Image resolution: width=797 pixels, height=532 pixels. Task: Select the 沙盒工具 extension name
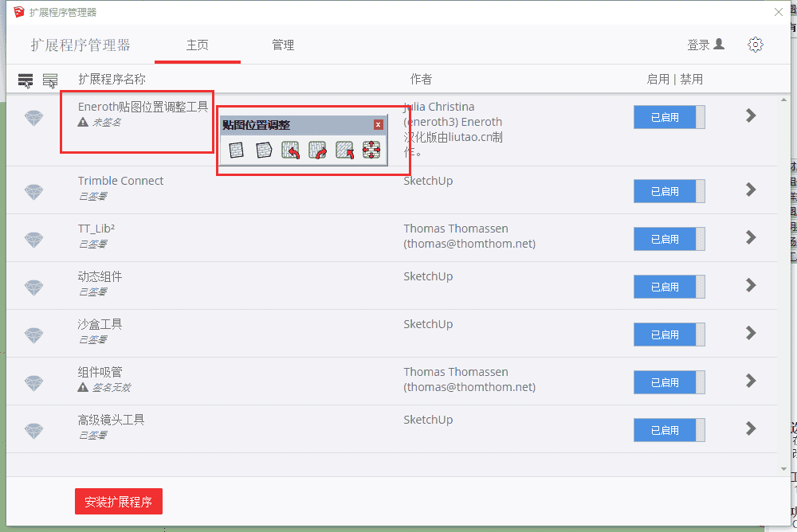tap(100, 324)
